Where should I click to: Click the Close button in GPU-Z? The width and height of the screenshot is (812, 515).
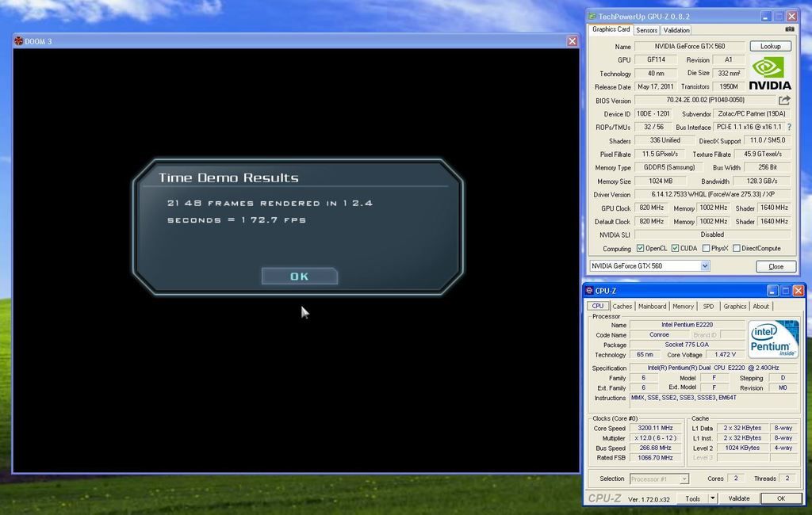776,266
